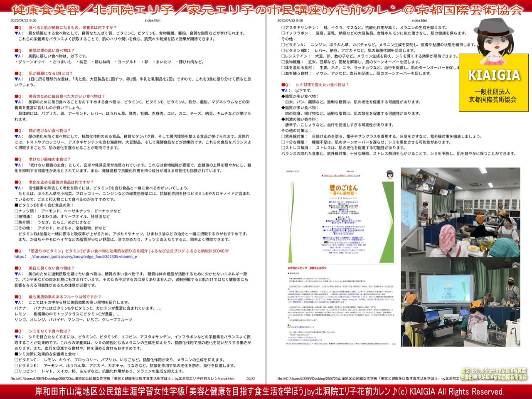This screenshot has height=399, width=532.
Task: Click the question 美肌効果の高い食べ物は？
Action: (x=44, y=50)
